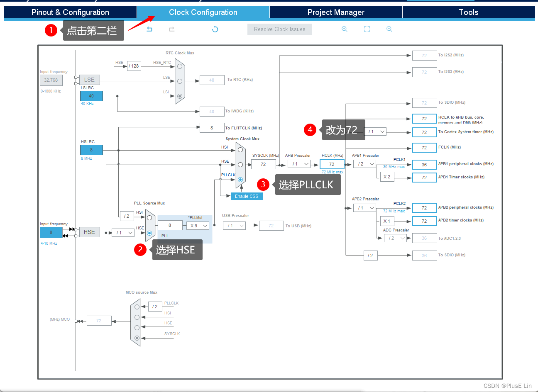
Task: Open the Tools tab
Action: click(x=469, y=12)
